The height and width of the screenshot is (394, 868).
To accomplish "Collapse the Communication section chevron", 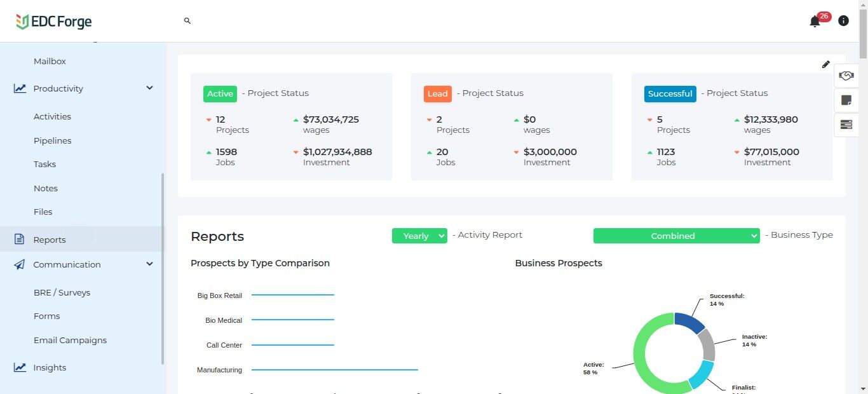I will point(149,264).
